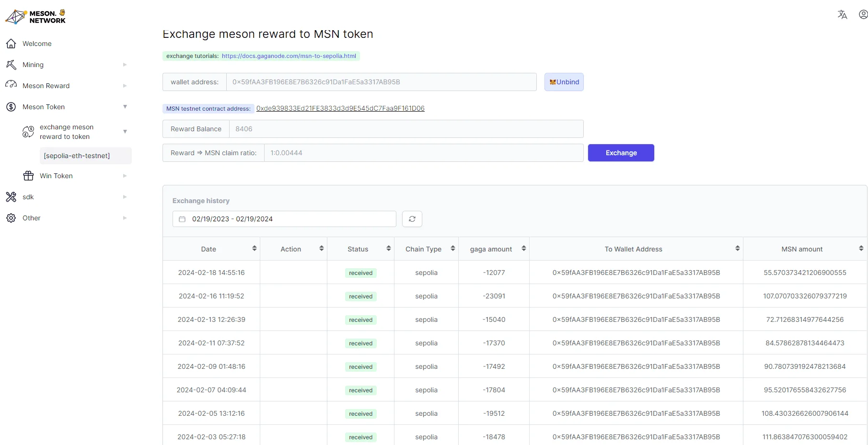Image resolution: width=868 pixels, height=445 pixels.
Task: Select MSN amount 55.570373421206900555
Action: [x=805, y=273]
